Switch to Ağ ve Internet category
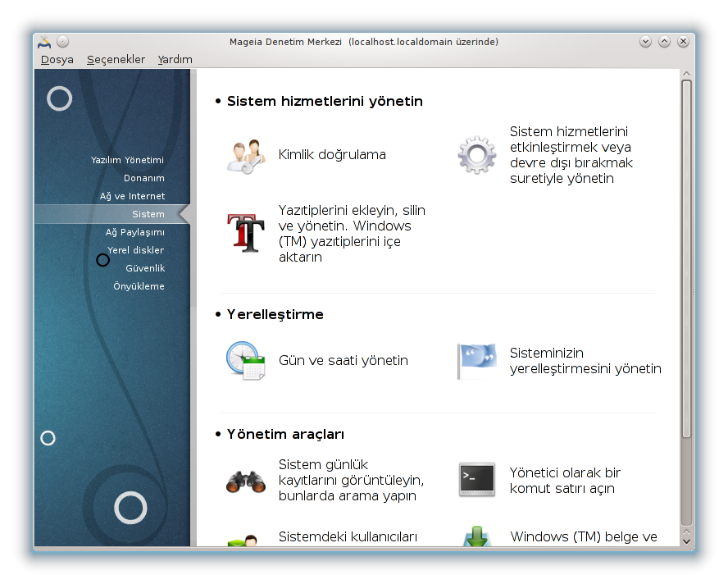728x584 pixels. pyautogui.click(x=132, y=196)
